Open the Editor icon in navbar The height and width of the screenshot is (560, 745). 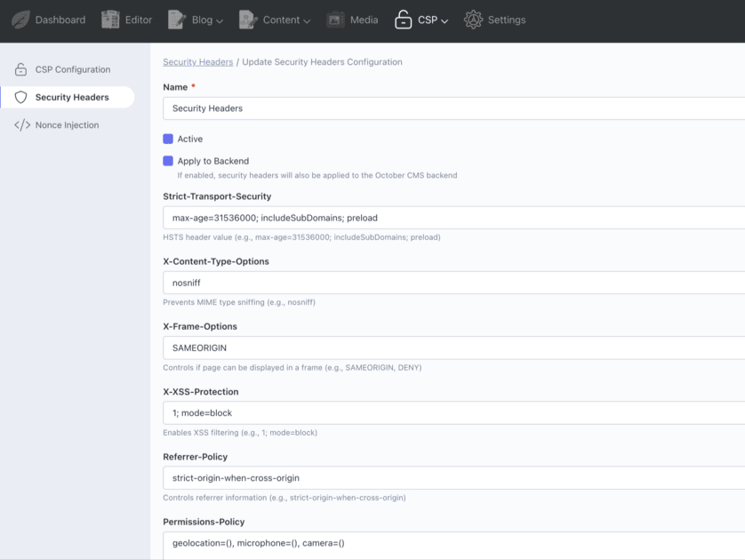110,20
